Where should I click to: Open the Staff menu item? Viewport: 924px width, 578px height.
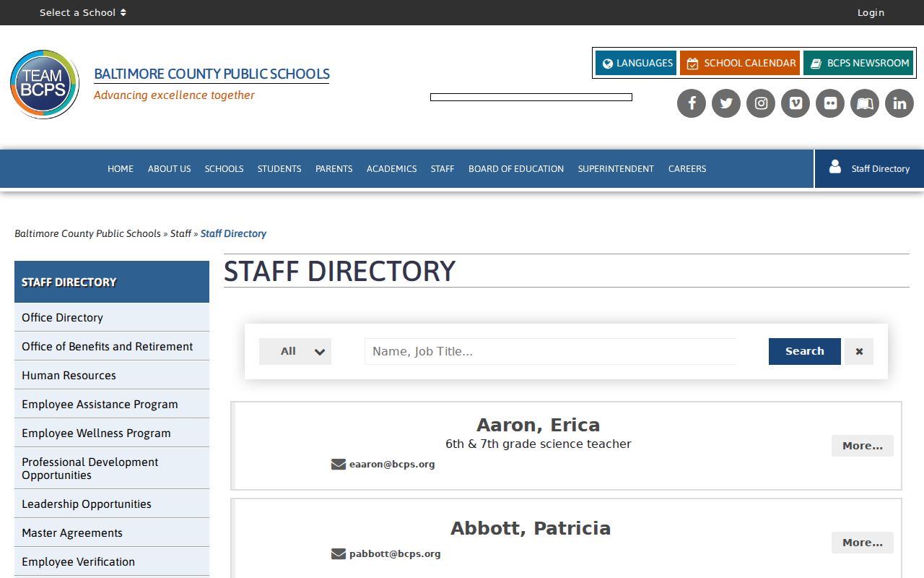coord(443,168)
